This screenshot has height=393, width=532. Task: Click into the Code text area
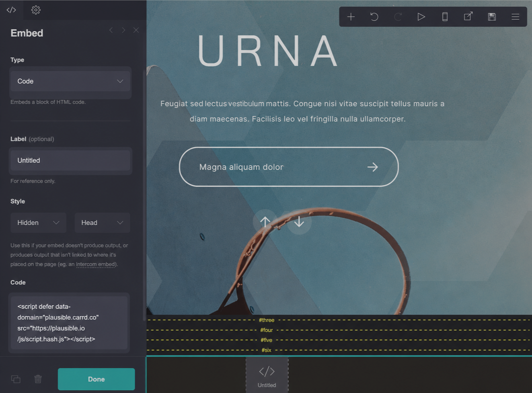coord(69,323)
